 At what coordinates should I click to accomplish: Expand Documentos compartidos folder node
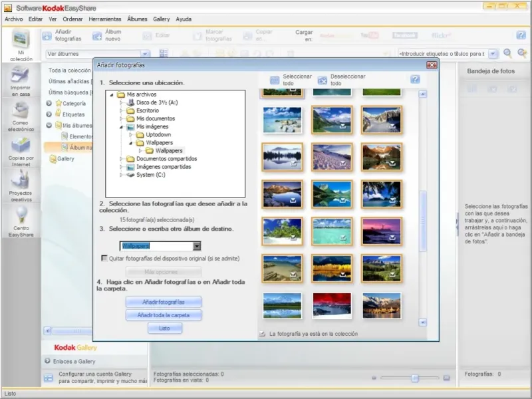pos(122,159)
